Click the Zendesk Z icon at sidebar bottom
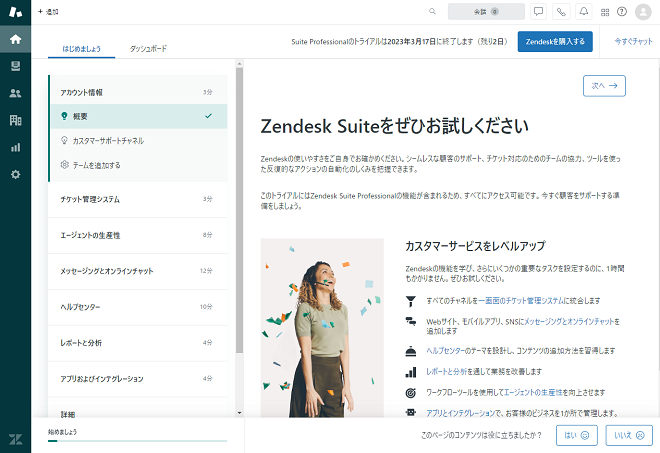The width and height of the screenshot is (660, 453). (x=16, y=440)
